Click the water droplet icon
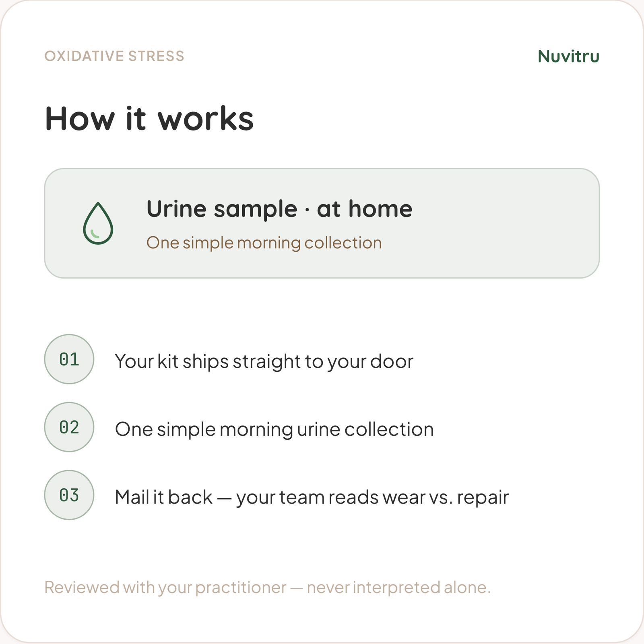The height and width of the screenshot is (644, 644). point(98,223)
